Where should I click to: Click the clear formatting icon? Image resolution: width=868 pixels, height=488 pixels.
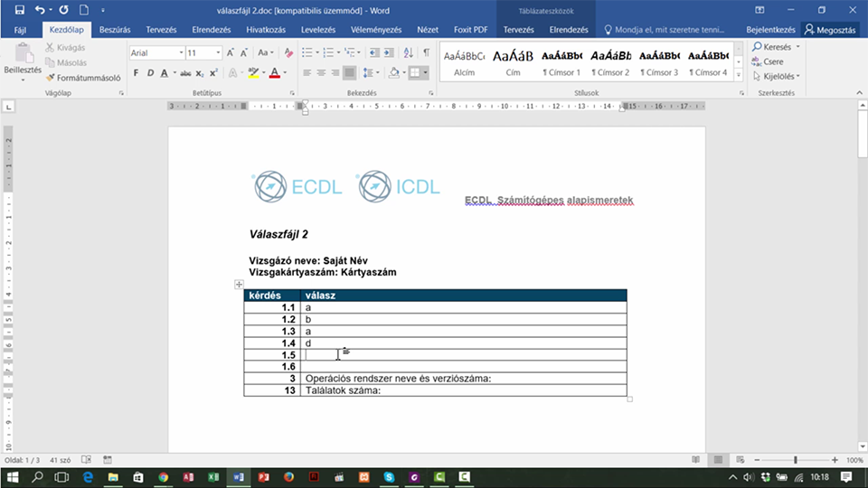click(x=288, y=52)
